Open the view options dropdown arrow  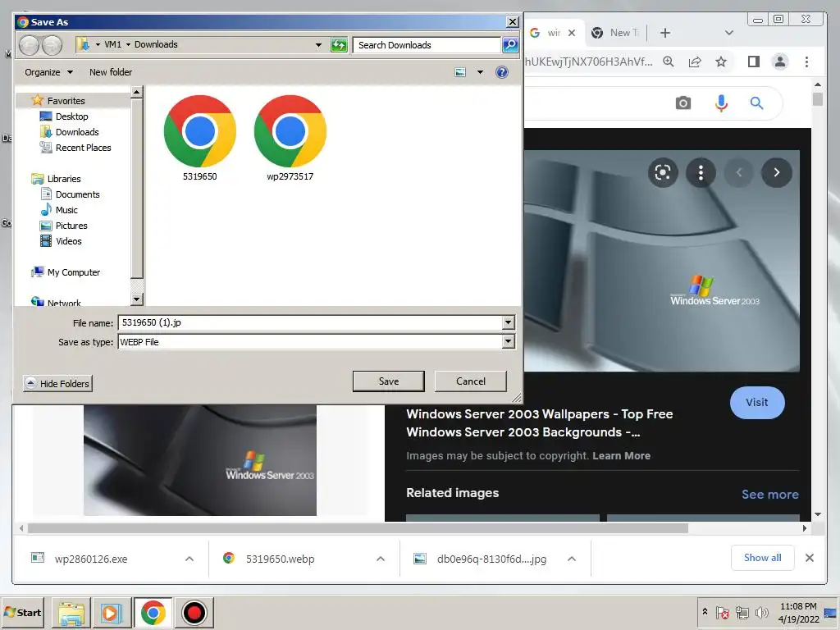coord(480,72)
